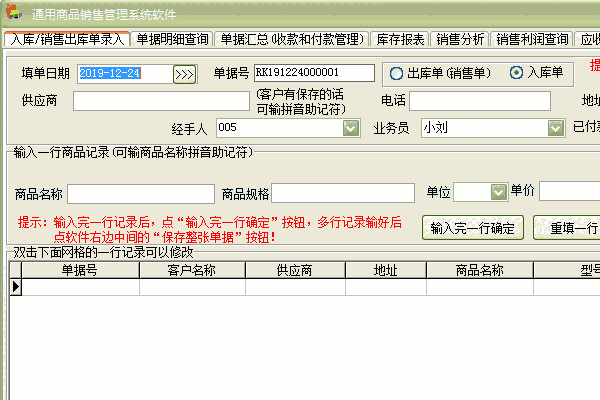Expand the 经手人 dropdown arrow
Screen dimensions: 600x400
click(x=351, y=128)
